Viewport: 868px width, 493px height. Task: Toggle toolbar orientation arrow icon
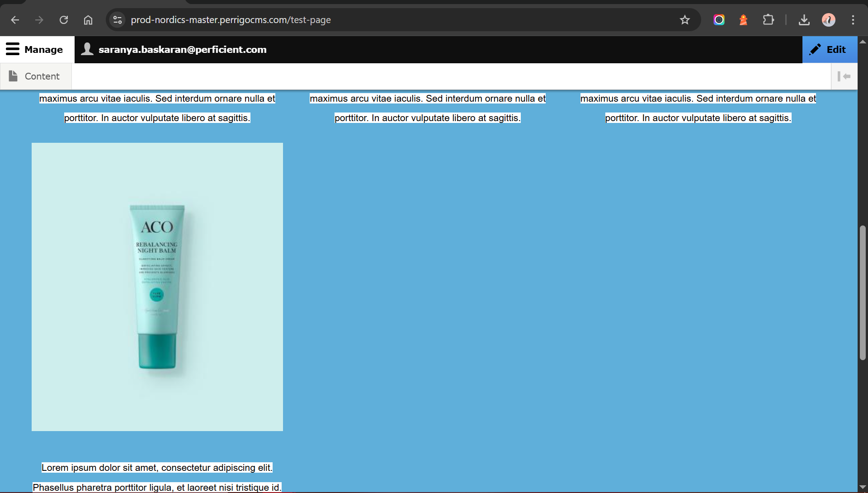844,76
